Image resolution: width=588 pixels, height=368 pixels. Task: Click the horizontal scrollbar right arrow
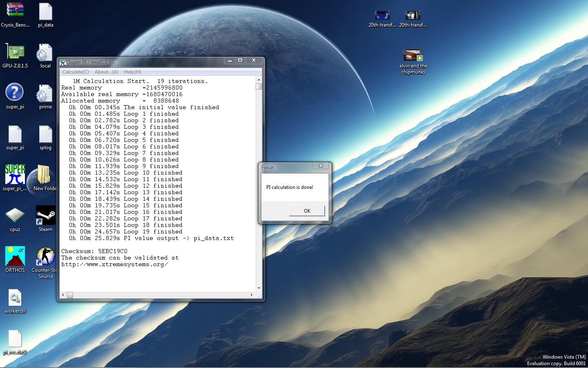[x=252, y=295]
